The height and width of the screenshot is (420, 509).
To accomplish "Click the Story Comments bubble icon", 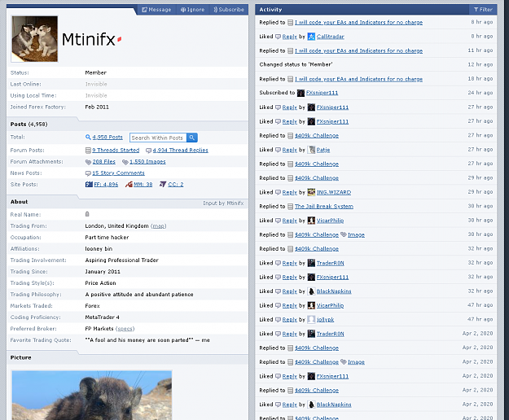I will (88, 173).
